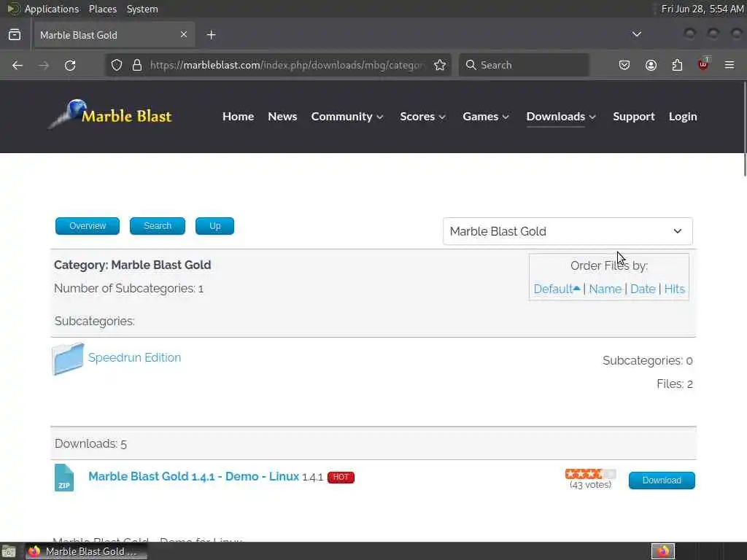Expand the Downloads menu

coord(561,117)
